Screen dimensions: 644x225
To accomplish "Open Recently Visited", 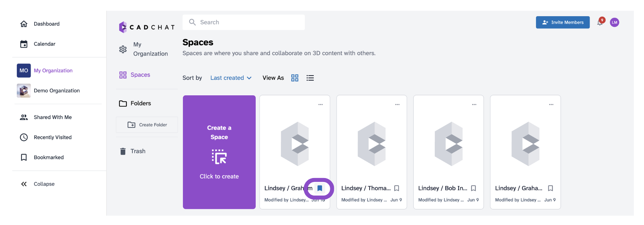I will [x=53, y=137].
